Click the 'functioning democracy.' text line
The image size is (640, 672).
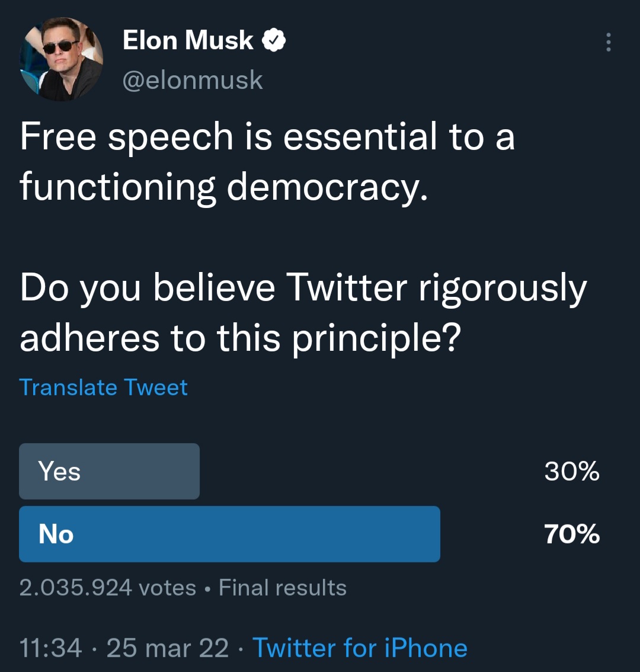(x=224, y=187)
